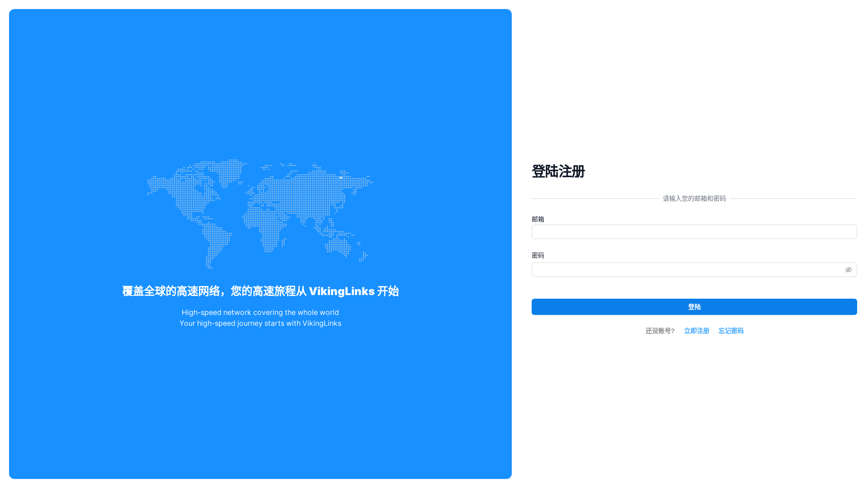Open the 忘记密码 forgot password link
This screenshot has height=488, width=868.
(x=731, y=331)
